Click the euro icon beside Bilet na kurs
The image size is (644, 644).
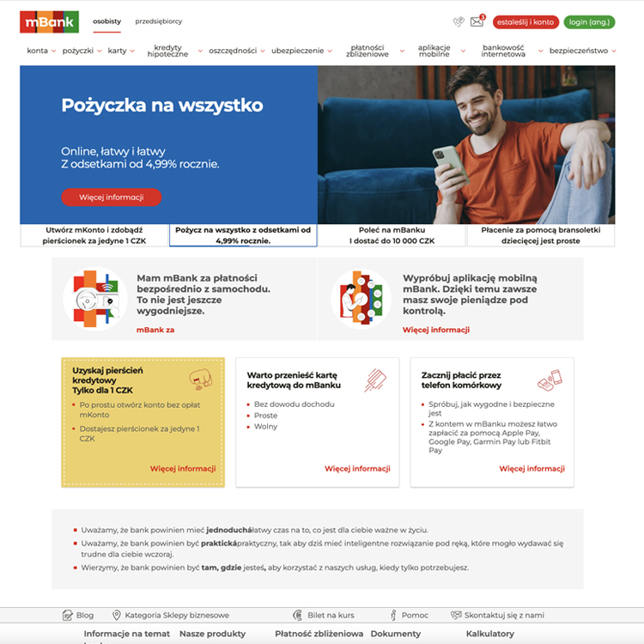click(x=298, y=615)
